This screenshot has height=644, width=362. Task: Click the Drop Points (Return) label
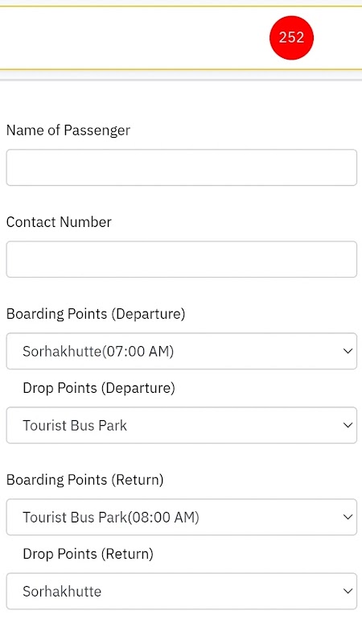(x=88, y=554)
